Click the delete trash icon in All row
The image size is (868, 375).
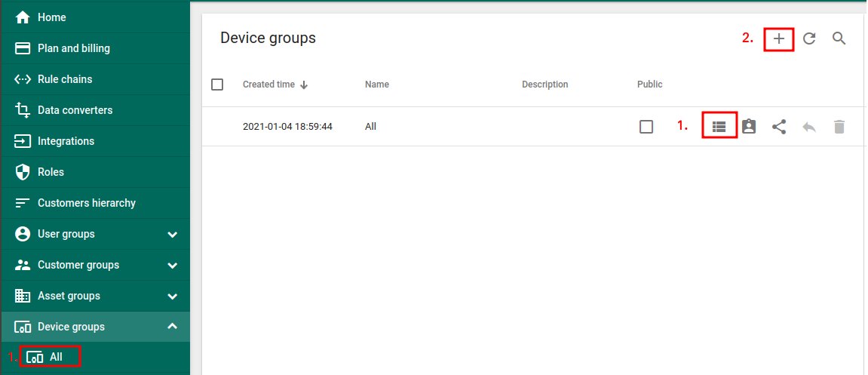(x=839, y=127)
